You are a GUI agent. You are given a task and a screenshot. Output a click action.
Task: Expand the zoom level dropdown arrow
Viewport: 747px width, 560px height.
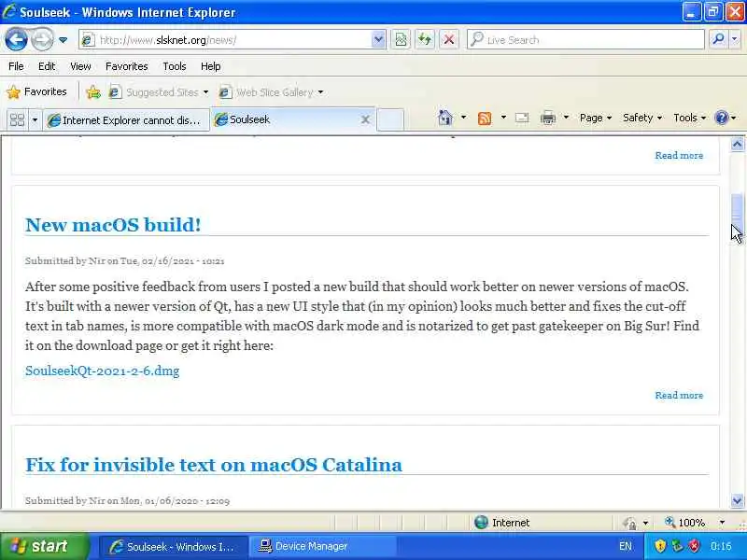pos(722,523)
